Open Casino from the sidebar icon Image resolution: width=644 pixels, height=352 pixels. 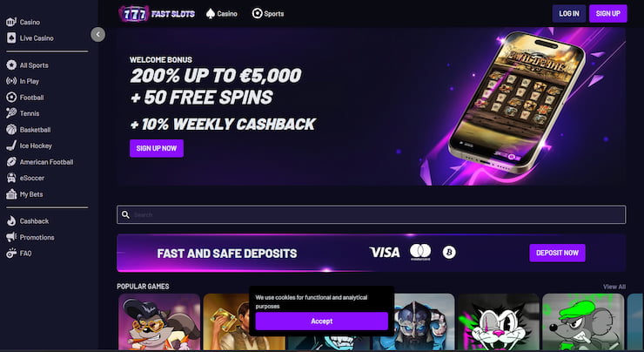[11, 22]
